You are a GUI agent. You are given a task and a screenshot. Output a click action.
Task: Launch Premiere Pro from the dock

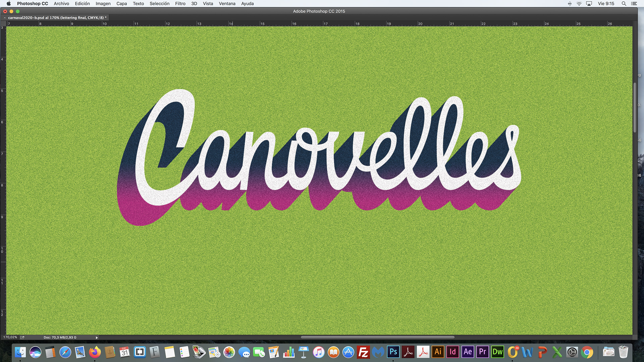coord(482,352)
